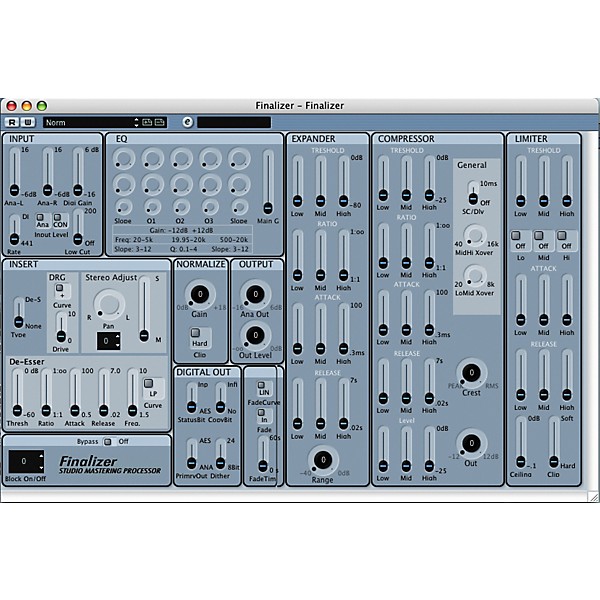Click the PrimryOut slider handle
600x600 pixels.
click(x=192, y=463)
